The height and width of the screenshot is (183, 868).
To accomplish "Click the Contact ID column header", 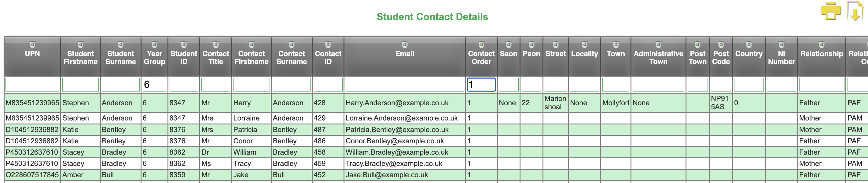I will coord(328,58).
